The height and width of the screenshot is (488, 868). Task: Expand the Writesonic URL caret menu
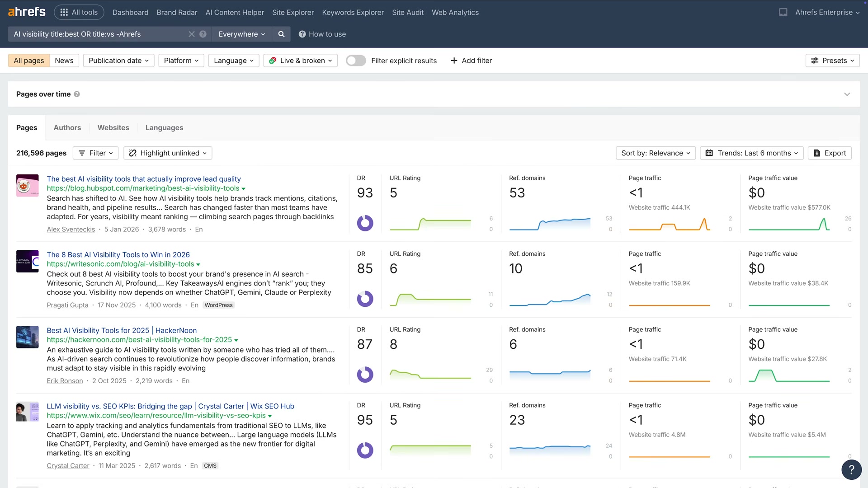[198, 264]
